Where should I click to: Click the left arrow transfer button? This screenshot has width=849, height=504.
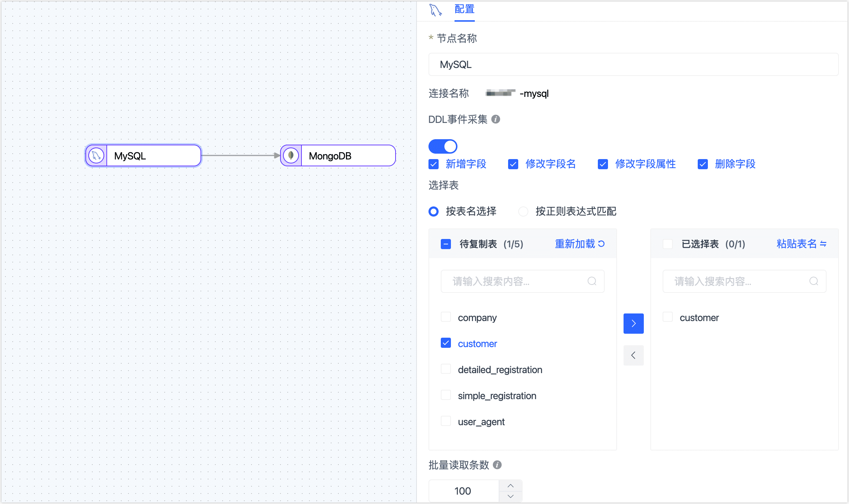633,355
